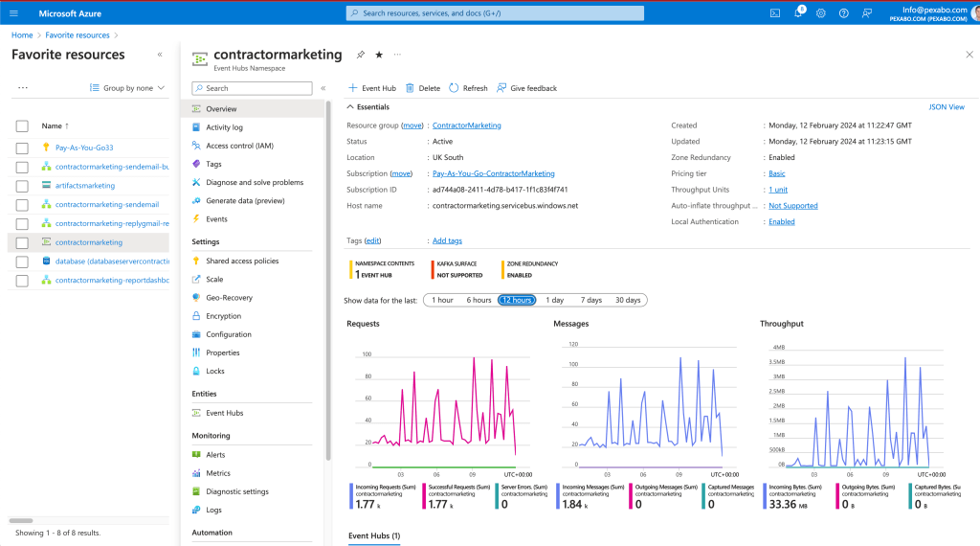Viewport: 980px width, 546px height.
Task: Select the 6 hours time range
Action: coord(479,300)
